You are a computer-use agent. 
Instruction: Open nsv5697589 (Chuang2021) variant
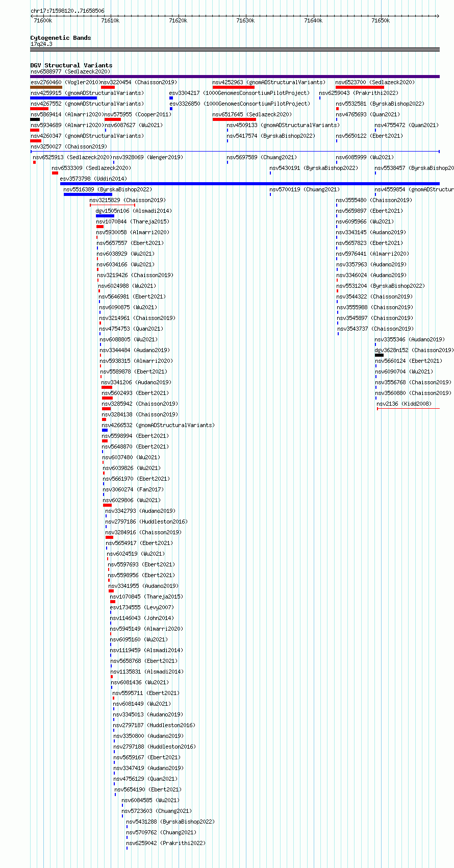point(262,158)
